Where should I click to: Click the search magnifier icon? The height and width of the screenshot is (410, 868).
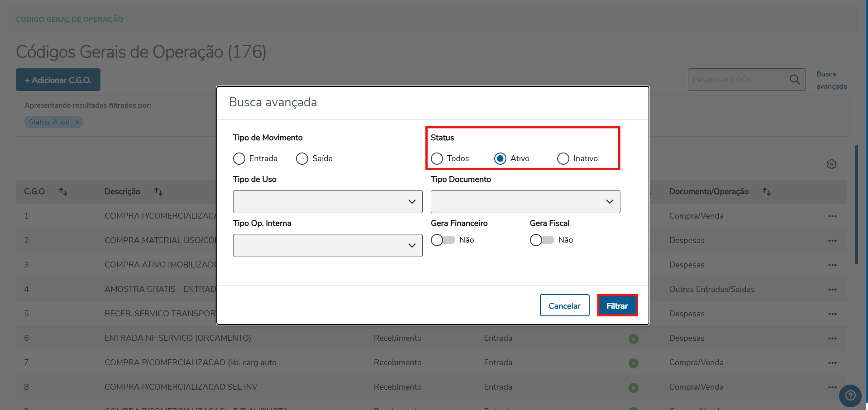tap(795, 80)
